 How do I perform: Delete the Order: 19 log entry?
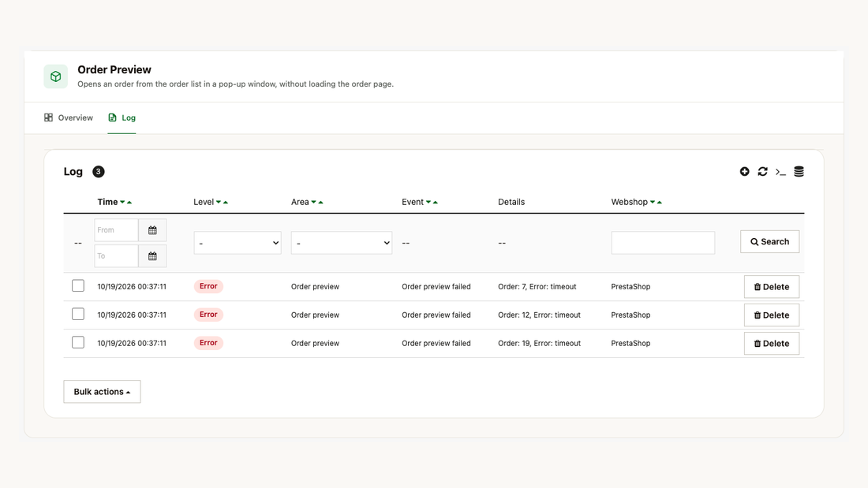pyautogui.click(x=772, y=343)
